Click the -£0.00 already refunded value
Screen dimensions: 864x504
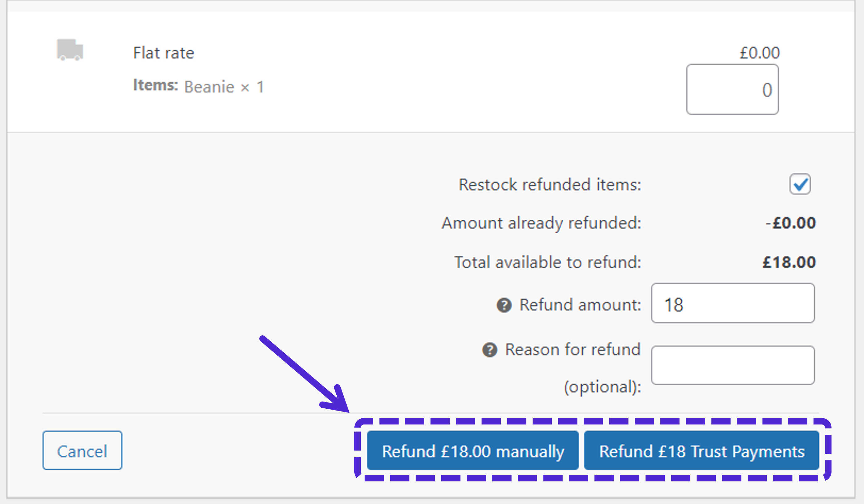click(x=790, y=223)
